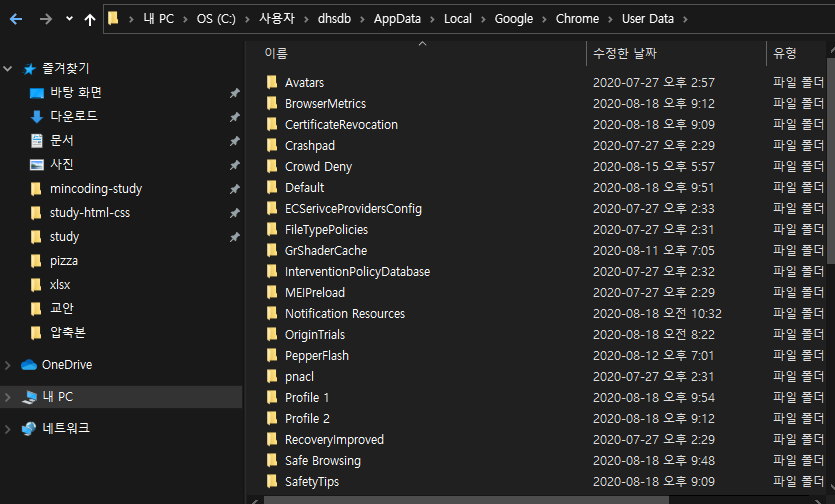The height and width of the screenshot is (504, 835).
Task: Select SafetyTips folder name
Action: pos(312,482)
